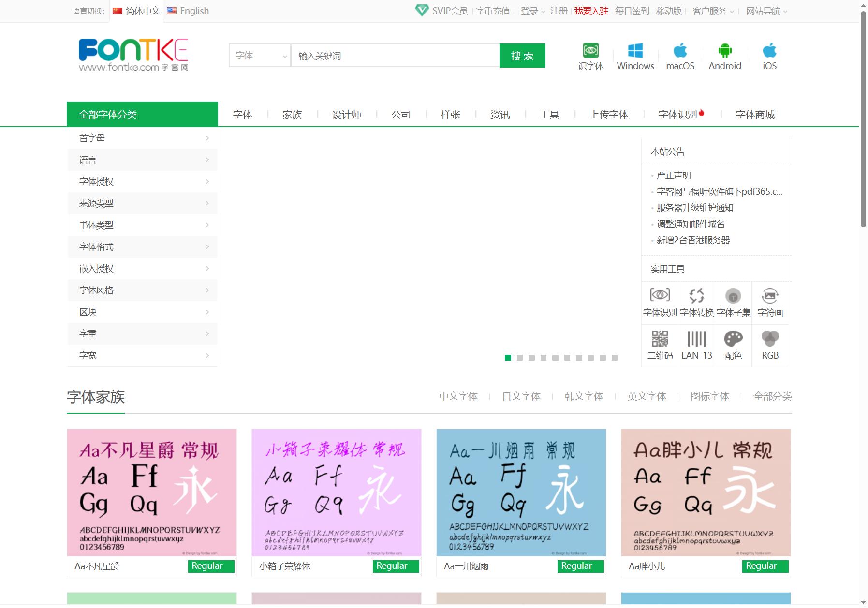
Task: Filter families by 英文字体
Action: (647, 396)
